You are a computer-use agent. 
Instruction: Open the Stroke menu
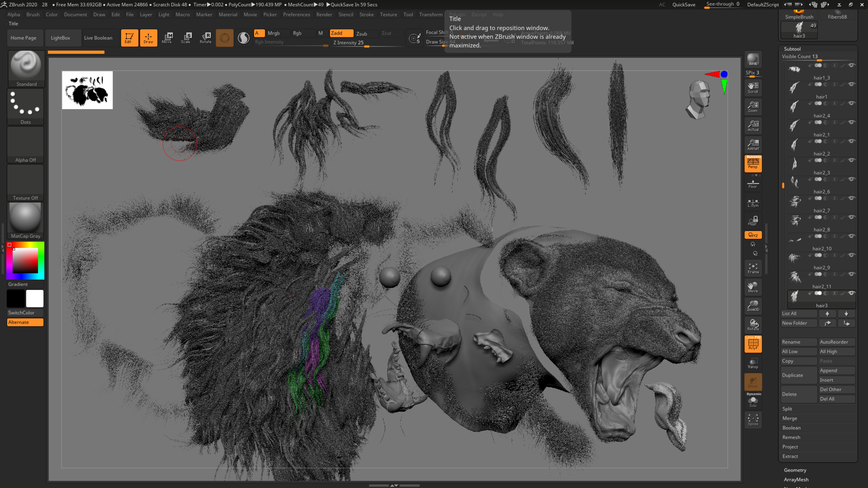coord(366,14)
